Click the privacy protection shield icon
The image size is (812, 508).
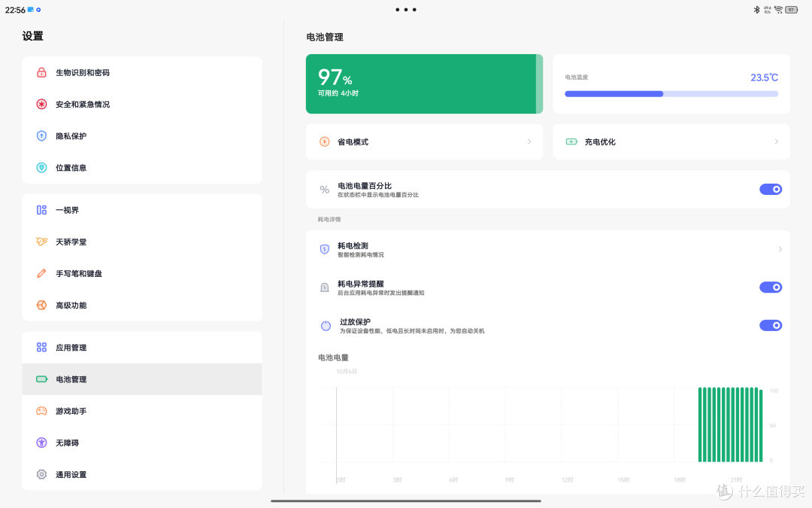41,135
